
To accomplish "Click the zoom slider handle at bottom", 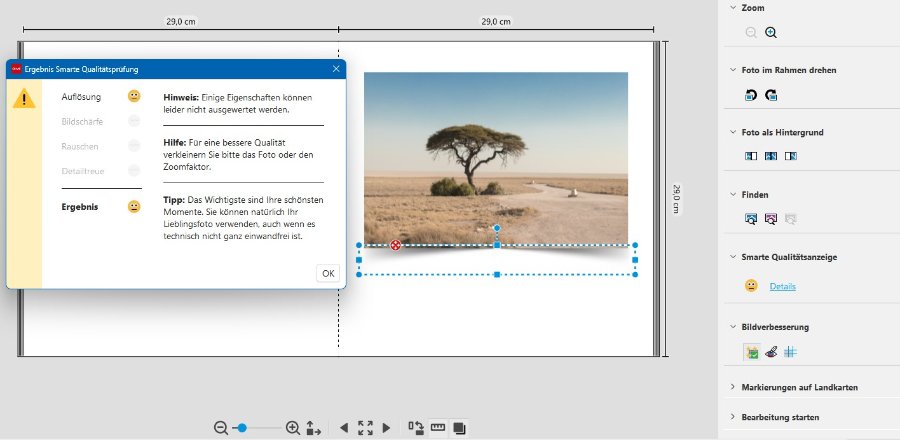I will click(x=242, y=427).
